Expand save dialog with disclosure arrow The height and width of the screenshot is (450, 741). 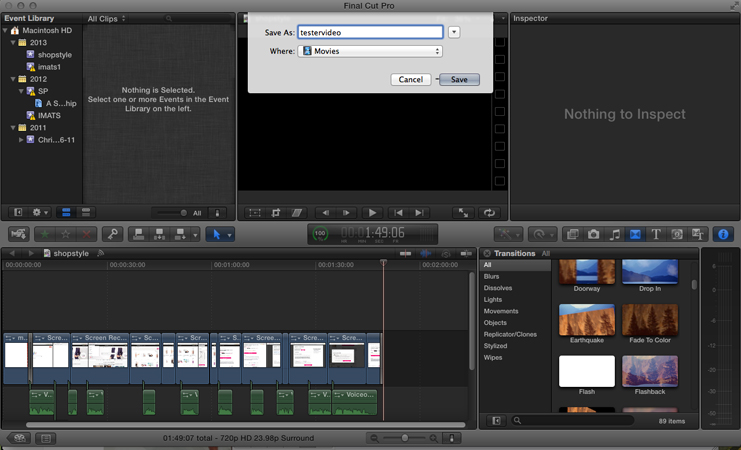[454, 32]
